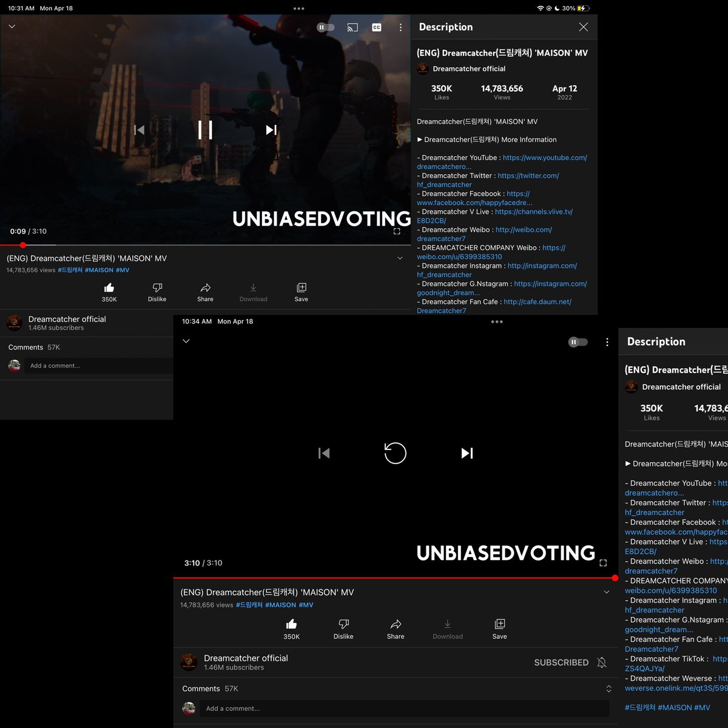Viewport: 728px width, 728px height.
Task: Toggle closed captions CC in top player
Action: click(377, 27)
